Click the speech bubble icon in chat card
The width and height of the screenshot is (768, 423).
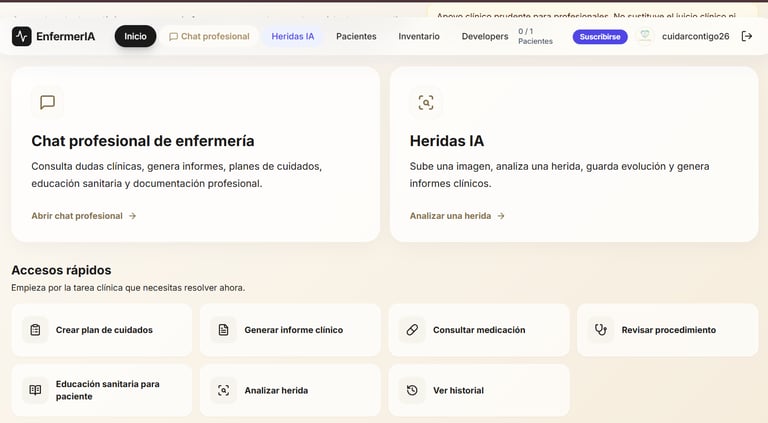tap(48, 102)
